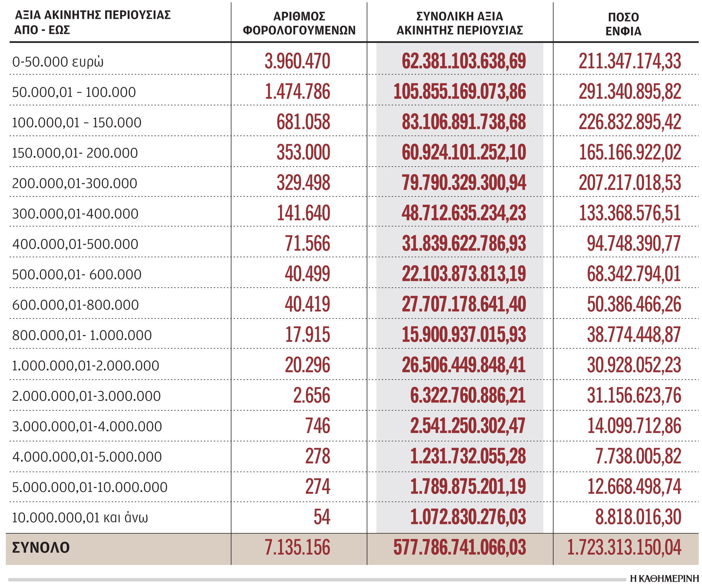Screen dimensions: 702x588
Task: Click the ΕΝΦΙΑ amount 68.342.794,01
Action: click(634, 274)
